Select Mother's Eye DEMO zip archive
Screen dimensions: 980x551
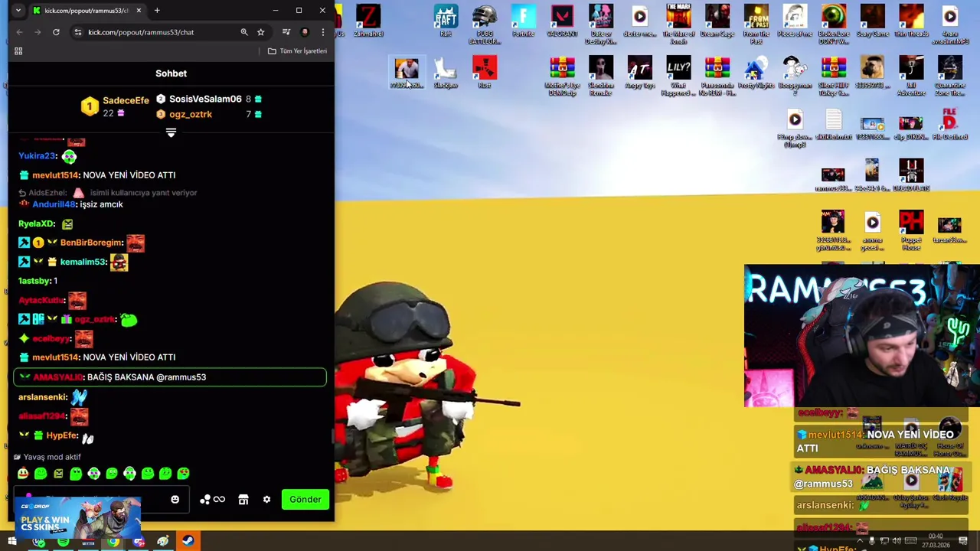(562, 76)
